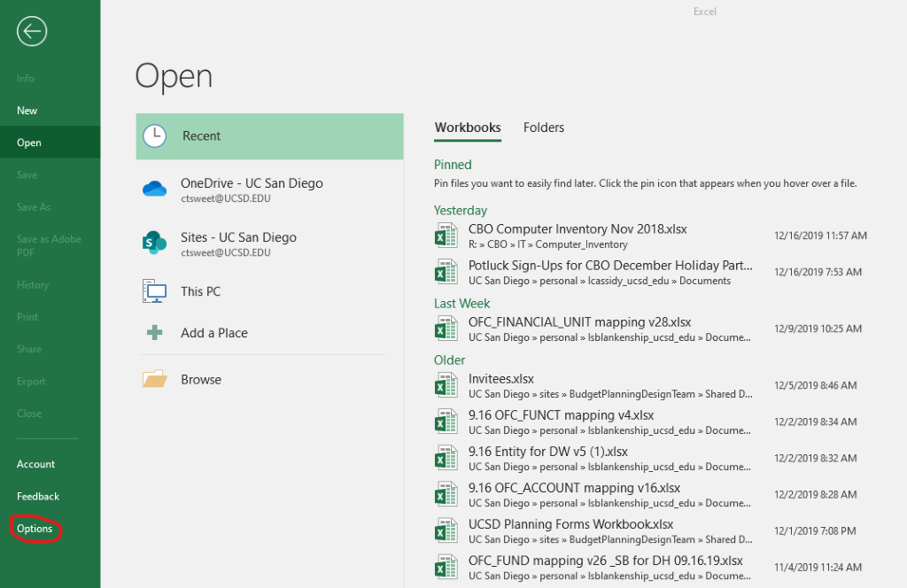
Task: Open the Invitees.xlsx workbook icon
Action: (446, 384)
